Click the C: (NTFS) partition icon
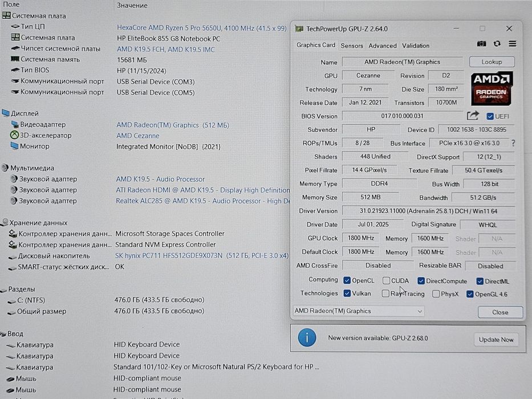 (11, 301)
